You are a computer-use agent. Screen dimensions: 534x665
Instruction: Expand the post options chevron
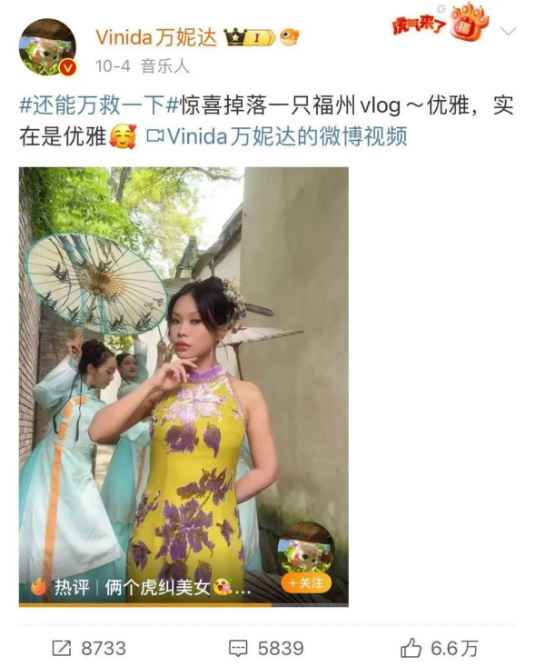[508, 31]
